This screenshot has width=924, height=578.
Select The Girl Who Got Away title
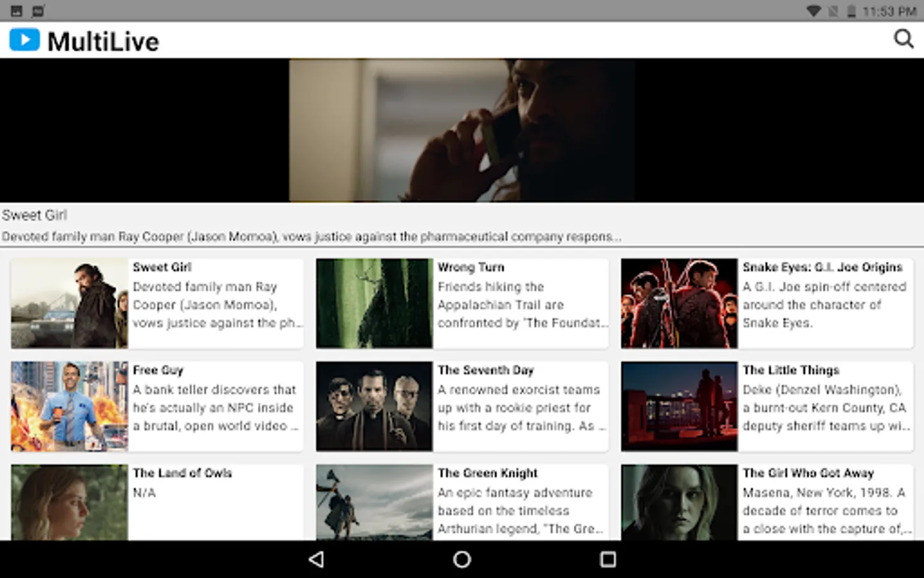[809, 473]
